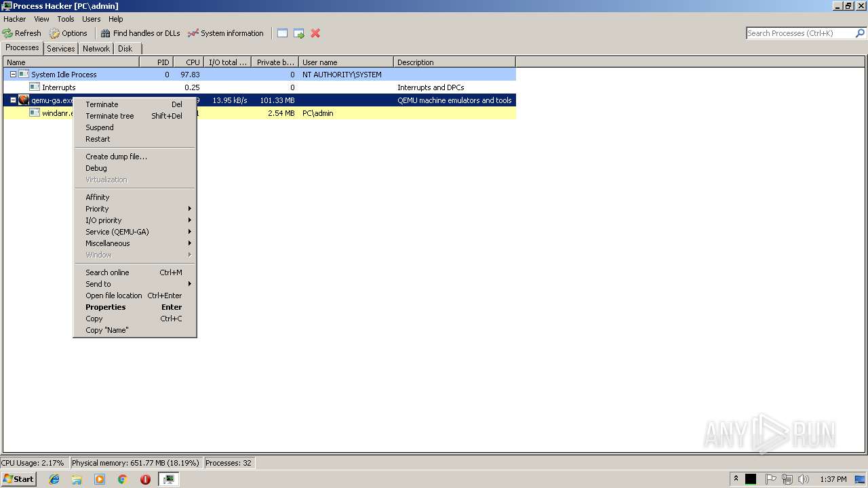Screen dimensions: 868x488
Task: Click the windanr.exe process icon
Action: click(x=35, y=113)
